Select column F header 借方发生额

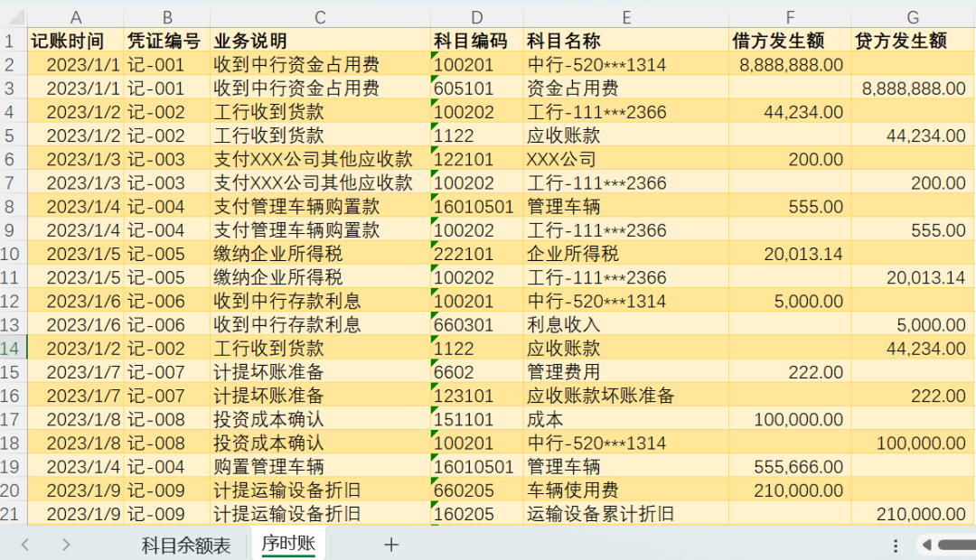point(789,17)
